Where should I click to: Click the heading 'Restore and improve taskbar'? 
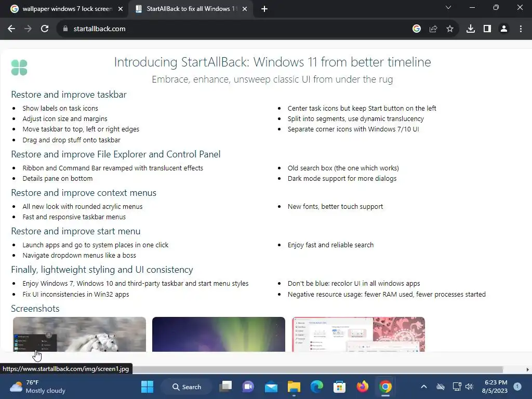pos(69,95)
